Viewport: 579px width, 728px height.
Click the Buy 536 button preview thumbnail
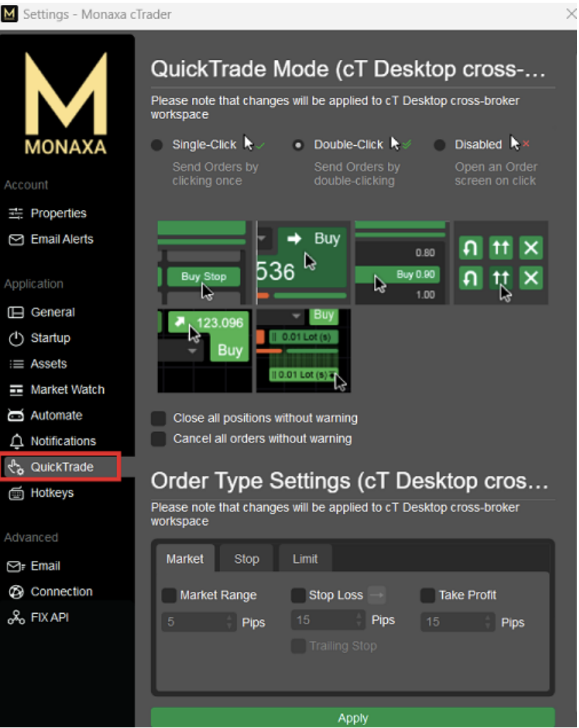pos(303,263)
